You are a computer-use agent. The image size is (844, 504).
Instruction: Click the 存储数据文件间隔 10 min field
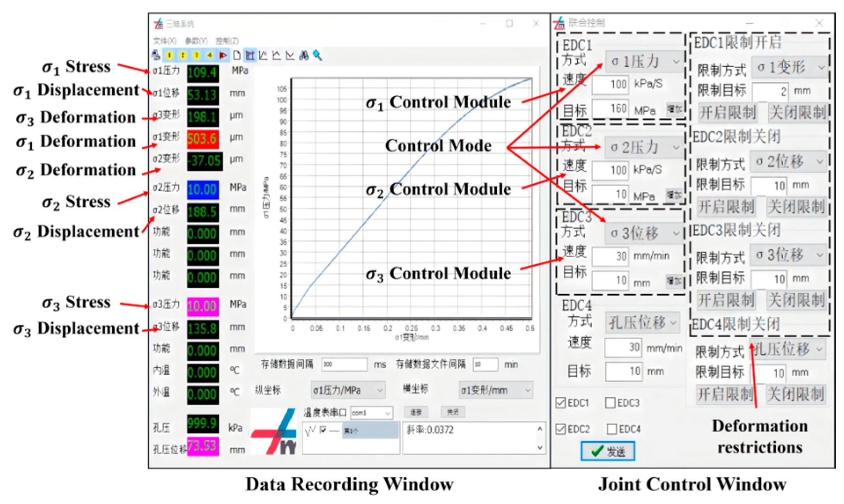(x=485, y=364)
